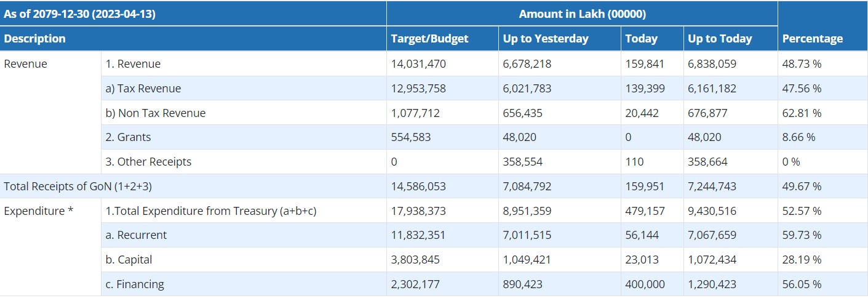Click the Other Receipts row label
This screenshot has width=868, height=298.
point(148,162)
